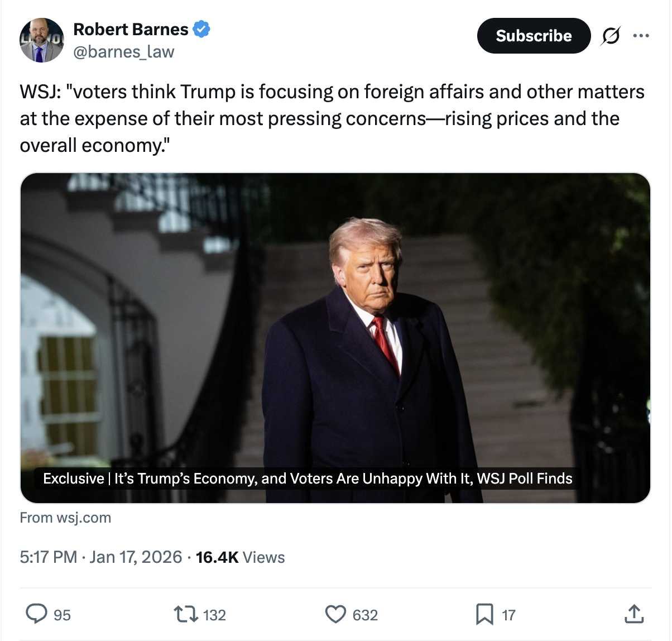Subscribe to Robert Barnes
The height and width of the screenshot is (641, 672).
pos(533,36)
